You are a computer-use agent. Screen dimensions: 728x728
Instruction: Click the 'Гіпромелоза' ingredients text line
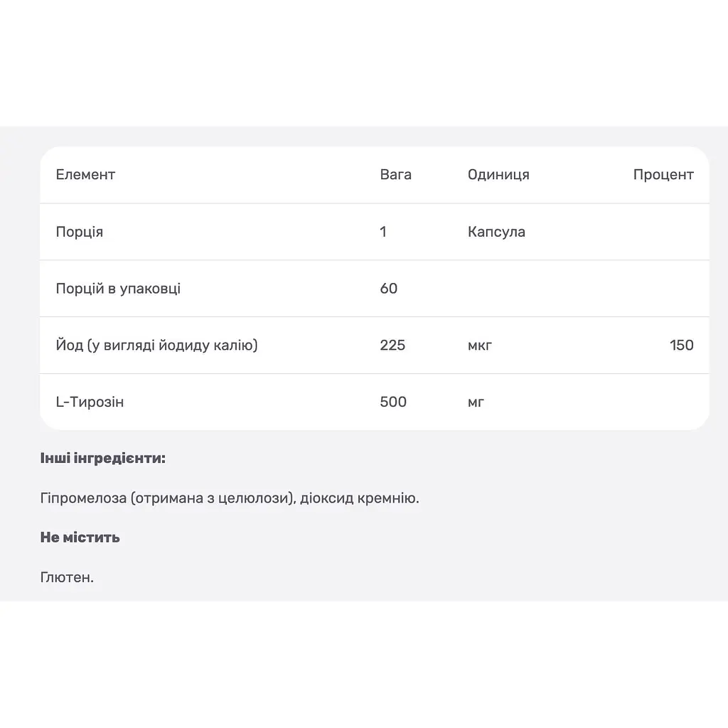pos(230,498)
